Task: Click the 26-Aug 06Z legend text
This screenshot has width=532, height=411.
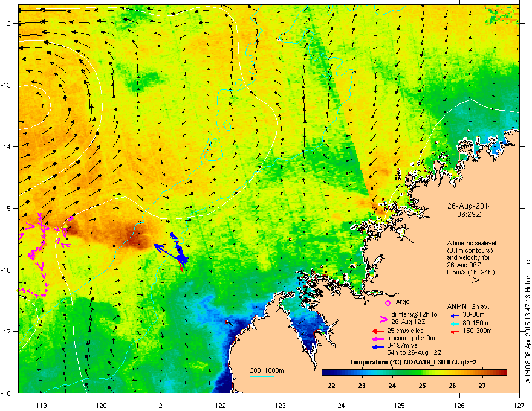Action: tap(464, 265)
